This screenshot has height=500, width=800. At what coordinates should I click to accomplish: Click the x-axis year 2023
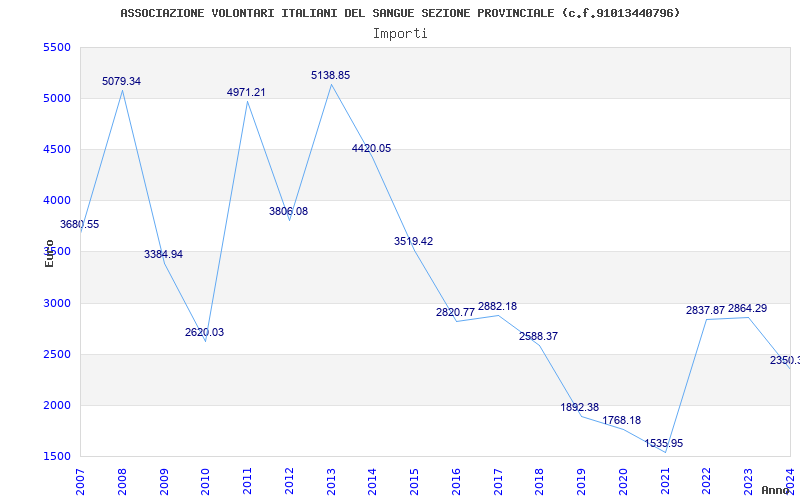pos(748,482)
